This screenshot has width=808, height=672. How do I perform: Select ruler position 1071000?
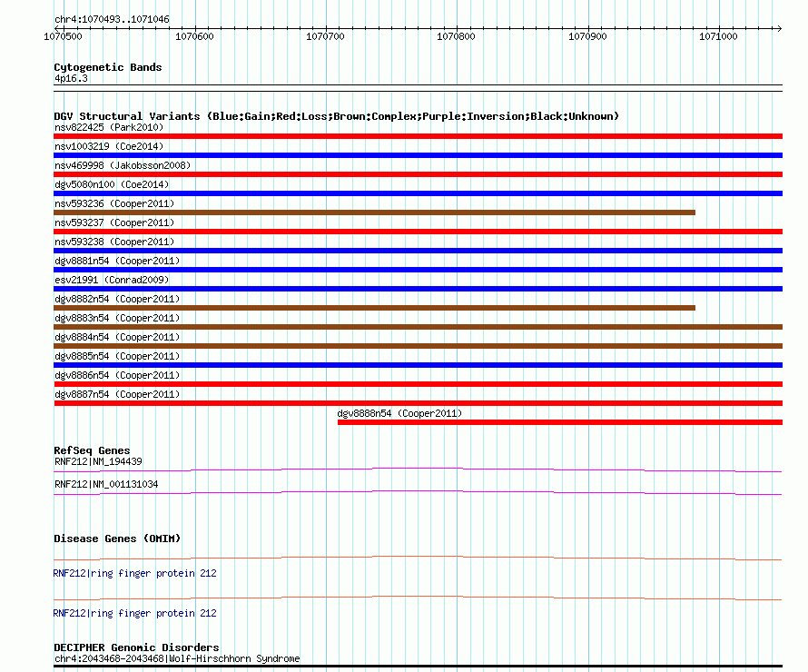(x=718, y=36)
